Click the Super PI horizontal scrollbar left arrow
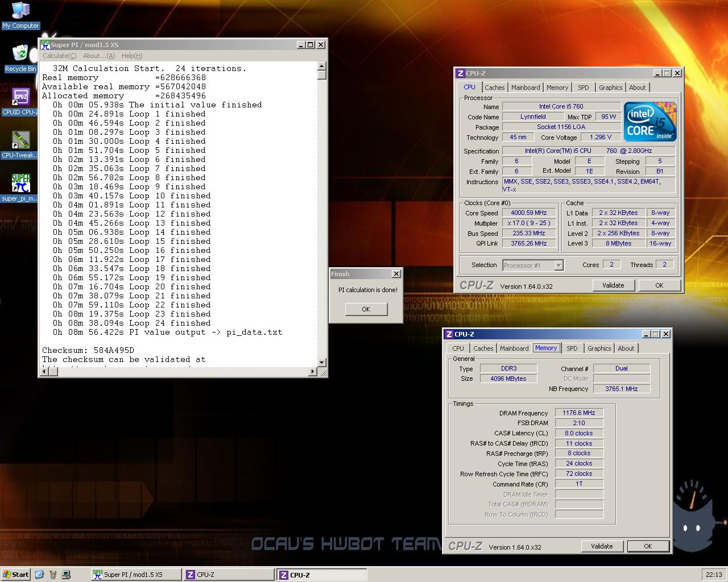This screenshot has height=582, width=728. [44, 371]
